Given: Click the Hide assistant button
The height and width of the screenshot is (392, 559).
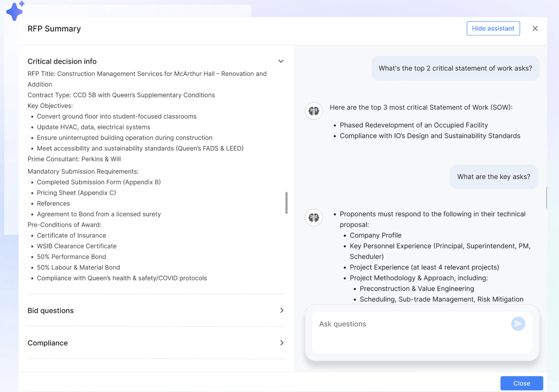Looking at the screenshot, I should coord(493,28).
